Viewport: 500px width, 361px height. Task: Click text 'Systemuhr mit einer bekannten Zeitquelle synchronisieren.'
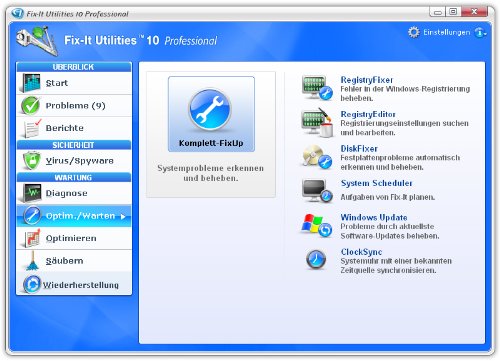point(396,266)
